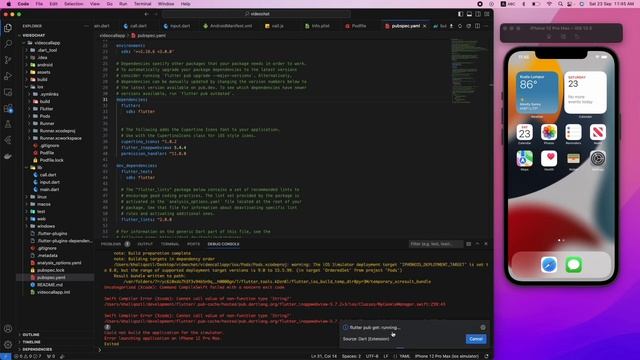Toggle the secondary sidebar layout icon
Viewport: 640px width, 360px height.
coord(478,14)
